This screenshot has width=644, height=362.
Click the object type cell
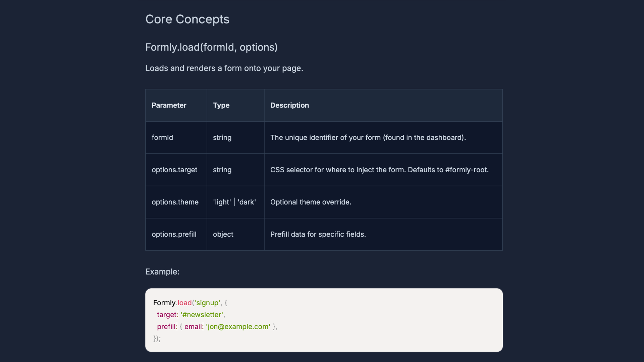[x=223, y=234]
